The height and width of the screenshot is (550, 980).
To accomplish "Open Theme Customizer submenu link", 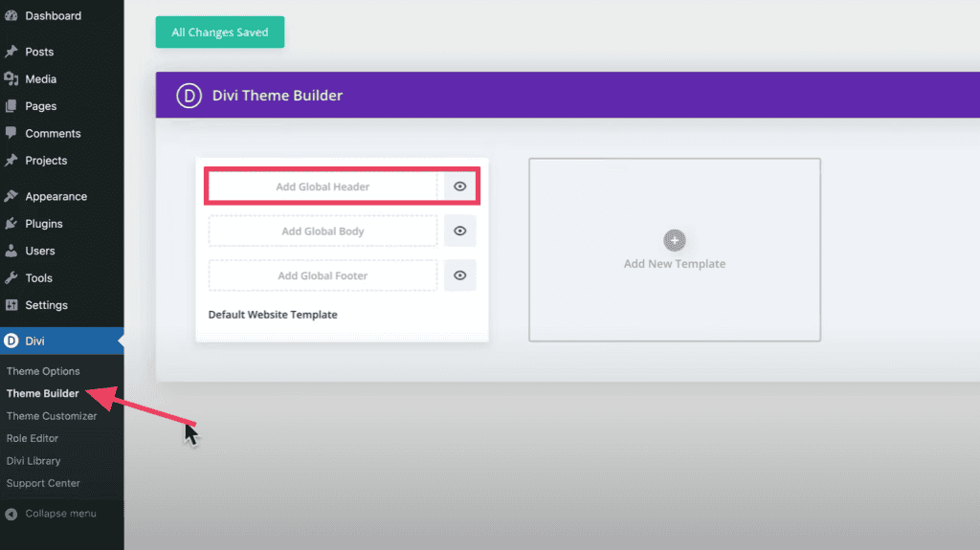I will pyautogui.click(x=52, y=416).
